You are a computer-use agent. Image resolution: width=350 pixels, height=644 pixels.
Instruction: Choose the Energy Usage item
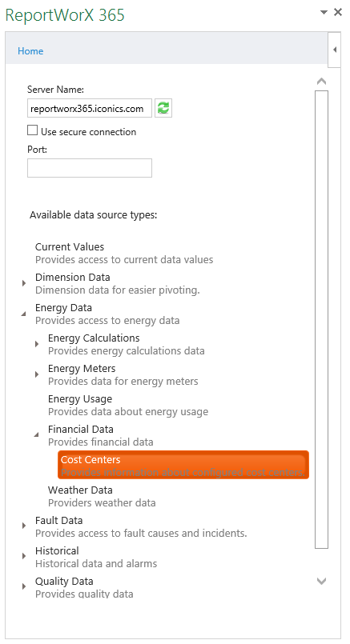(128, 405)
